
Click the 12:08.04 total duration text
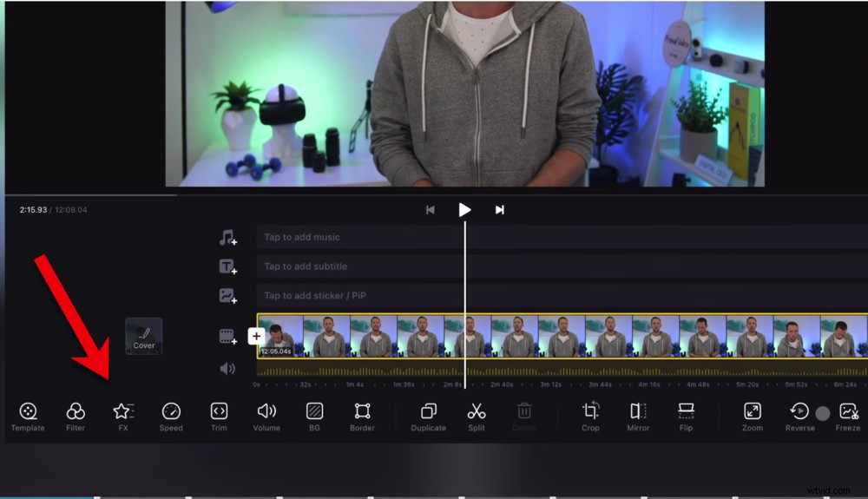coord(71,210)
